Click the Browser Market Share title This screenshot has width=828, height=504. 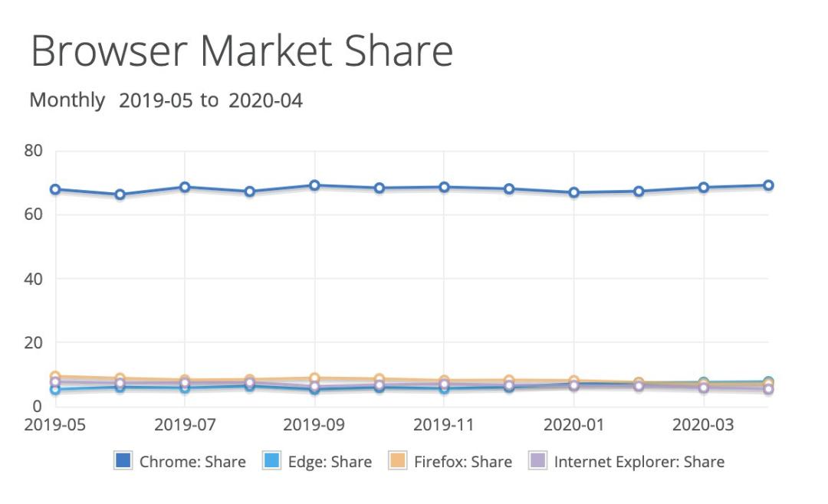pyautogui.click(x=242, y=51)
